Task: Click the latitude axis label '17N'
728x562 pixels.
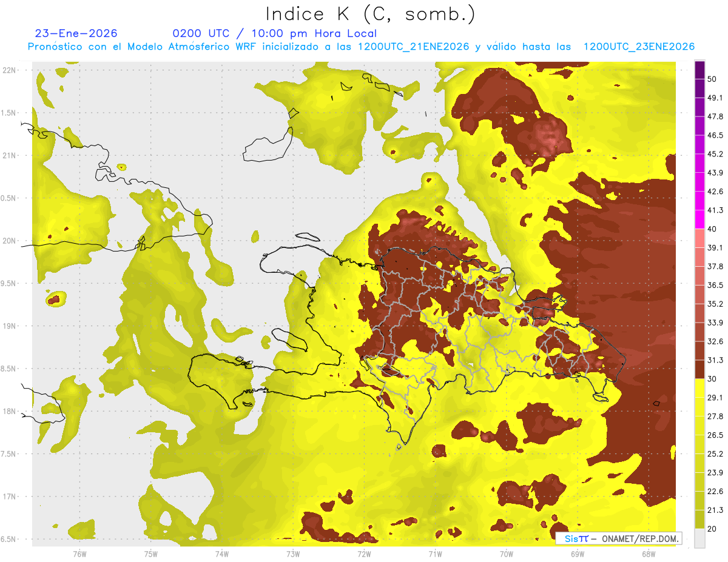Action: (9, 497)
